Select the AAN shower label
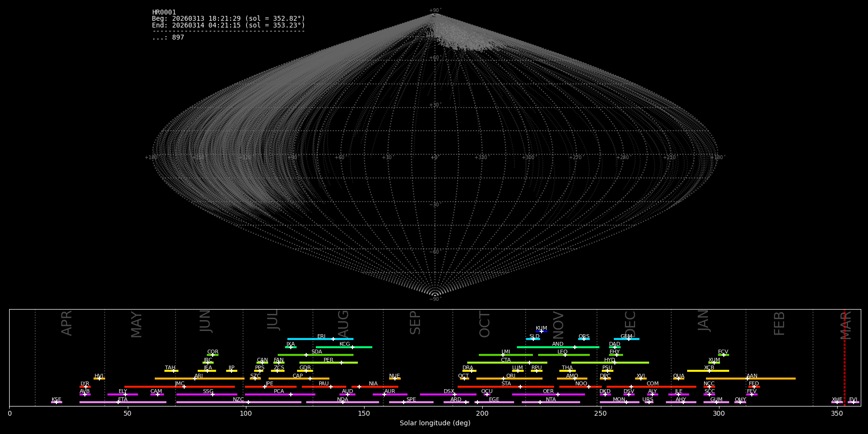Image resolution: width=868 pixels, height=434 pixels. coord(752,376)
